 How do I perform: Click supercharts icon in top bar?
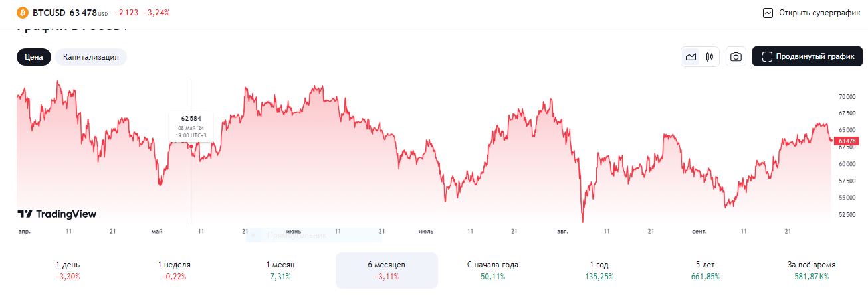(x=768, y=13)
